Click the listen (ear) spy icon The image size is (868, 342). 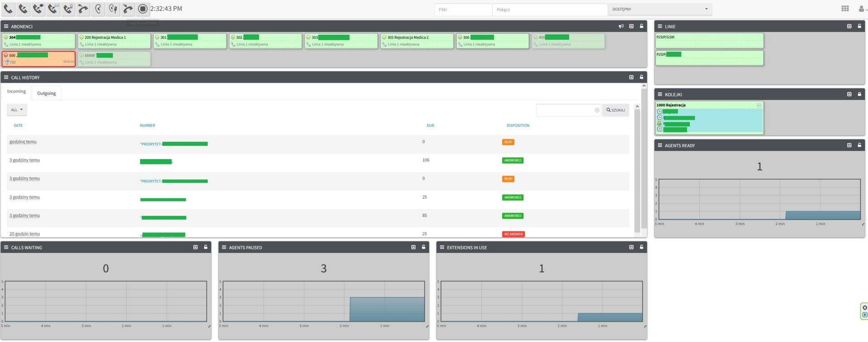[98, 9]
